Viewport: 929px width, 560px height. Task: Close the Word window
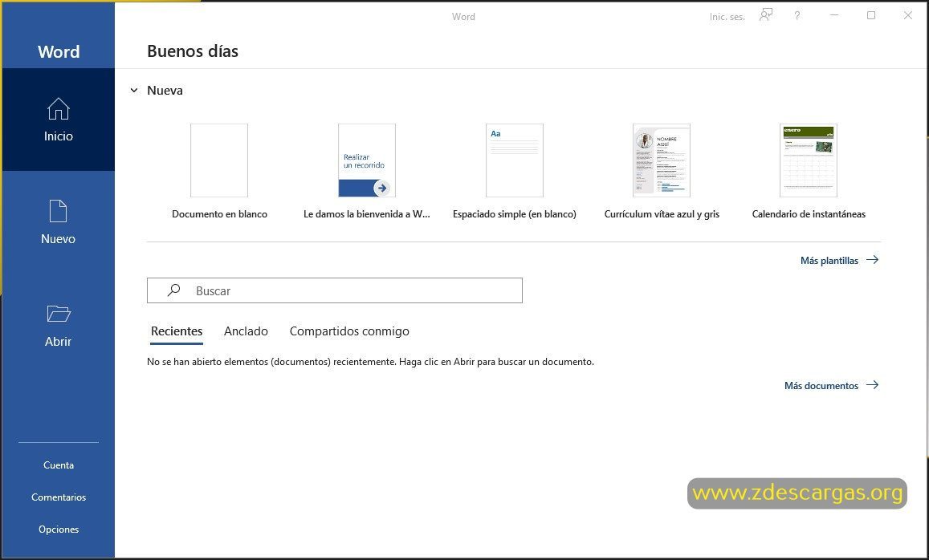click(907, 15)
